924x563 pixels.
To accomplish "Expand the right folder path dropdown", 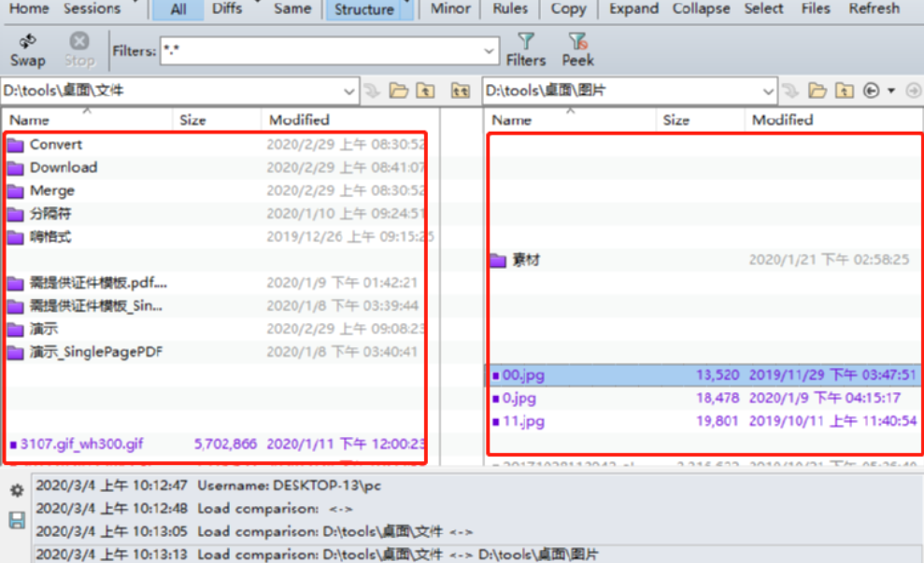I will click(x=768, y=91).
